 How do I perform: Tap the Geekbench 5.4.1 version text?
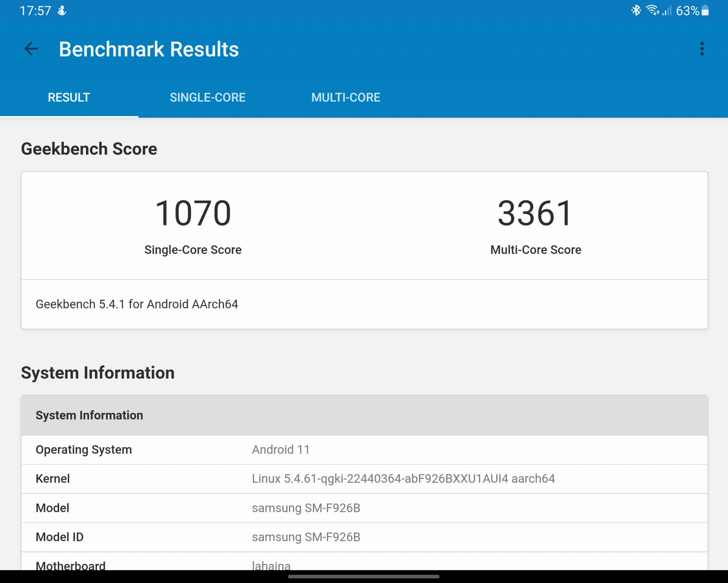[x=137, y=304]
